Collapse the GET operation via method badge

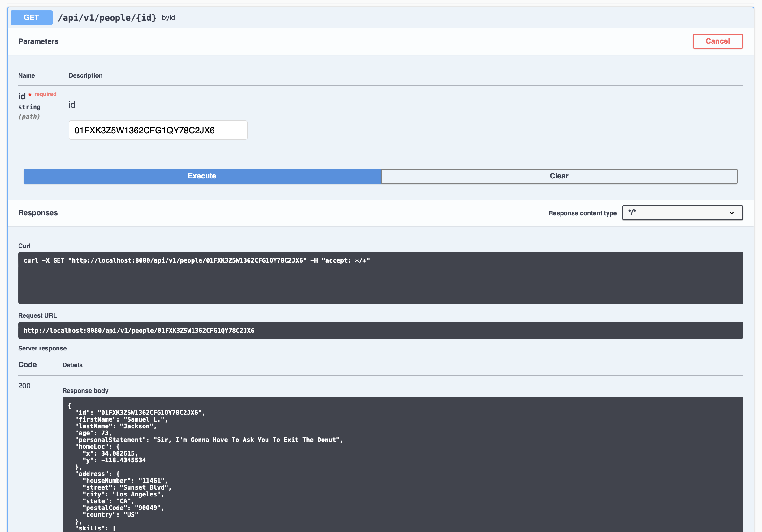pyautogui.click(x=31, y=18)
